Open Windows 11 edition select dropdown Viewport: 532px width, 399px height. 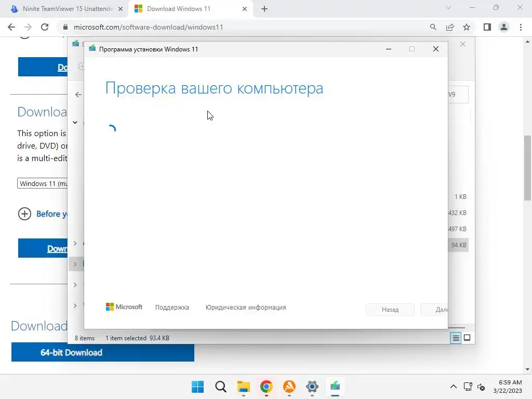(x=43, y=183)
